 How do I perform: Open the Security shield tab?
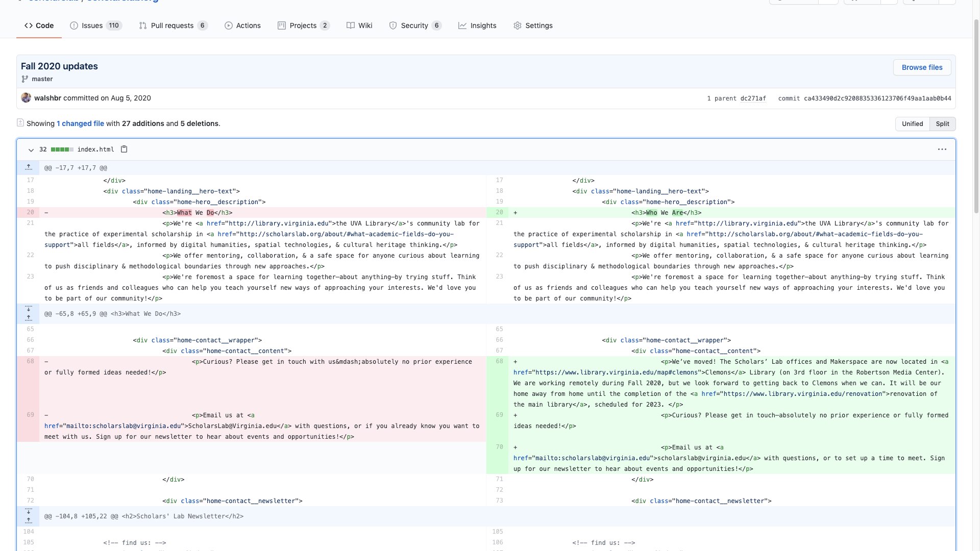tap(414, 26)
